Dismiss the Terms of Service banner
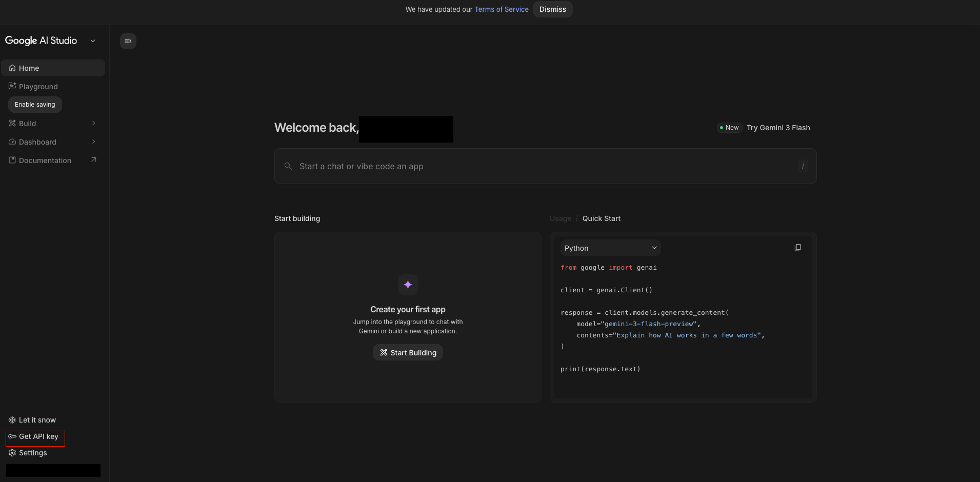This screenshot has height=482, width=980. tap(553, 9)
